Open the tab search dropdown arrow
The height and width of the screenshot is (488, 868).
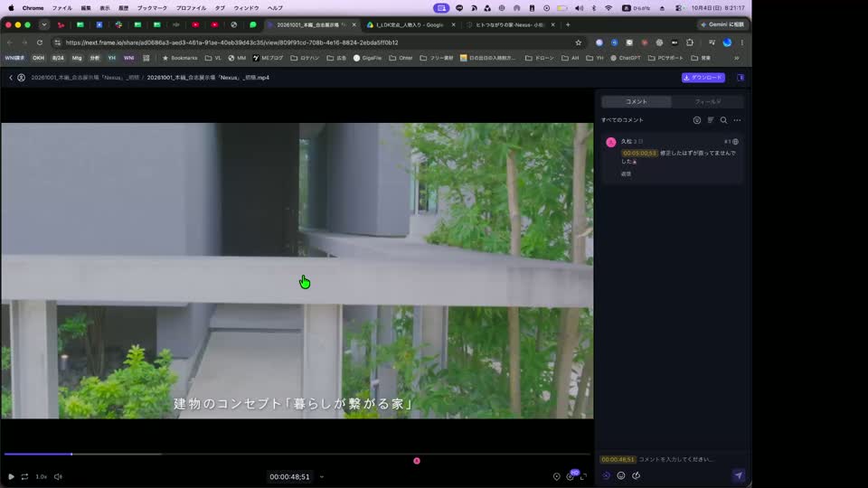[43, 25]
